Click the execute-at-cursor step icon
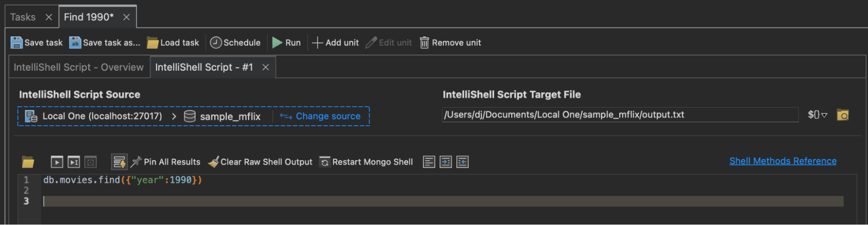This screenshot has height=225, width=868. 74,162
